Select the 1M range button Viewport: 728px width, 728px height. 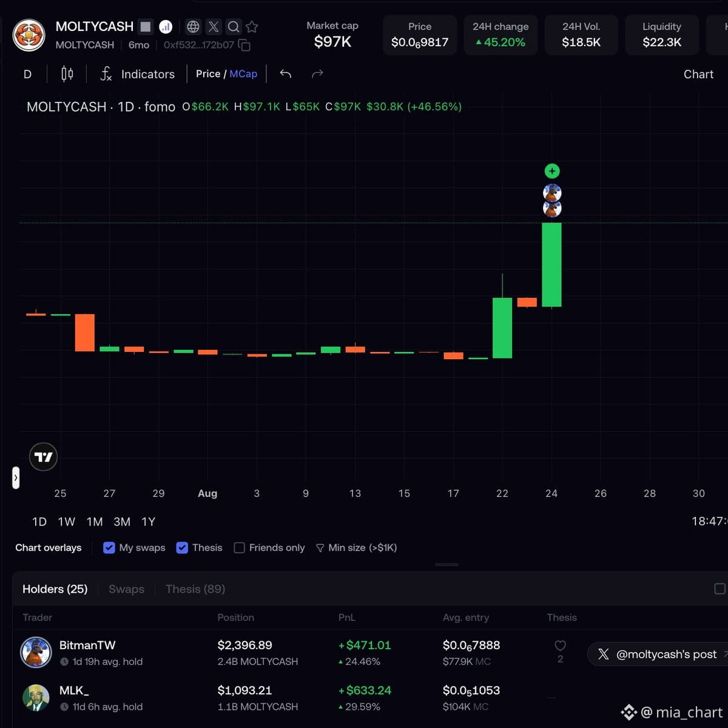click(x=95, y=522)
